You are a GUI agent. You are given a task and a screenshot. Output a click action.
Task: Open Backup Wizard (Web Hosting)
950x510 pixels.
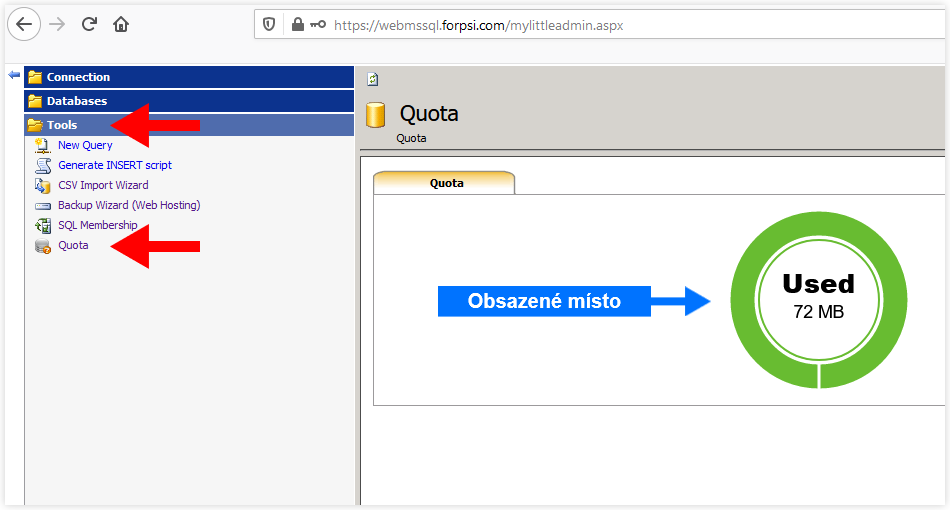[x=129, y=205]
